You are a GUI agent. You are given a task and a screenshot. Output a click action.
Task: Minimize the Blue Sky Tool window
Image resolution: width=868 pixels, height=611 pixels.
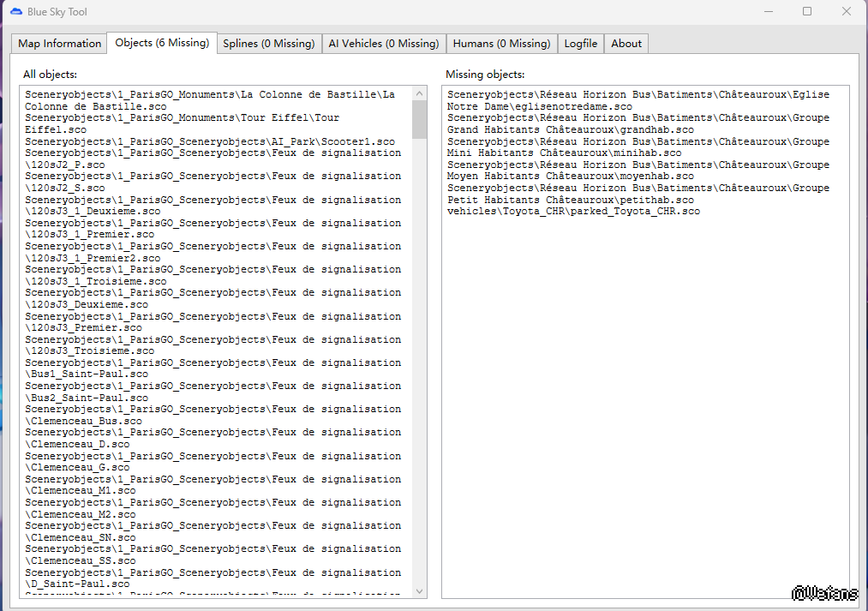(x=768, y=12)
